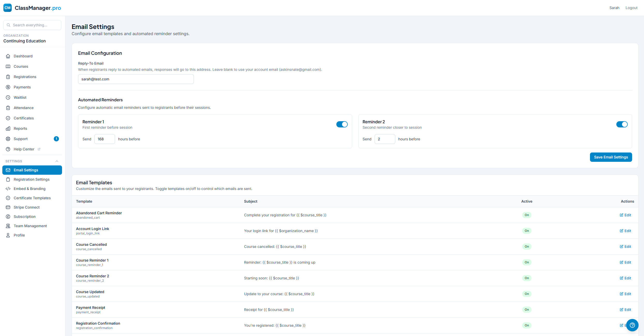Click the Help Center external link icon
Screen dimensions: 644x336
pyautogui.click(x=39, y=149)
